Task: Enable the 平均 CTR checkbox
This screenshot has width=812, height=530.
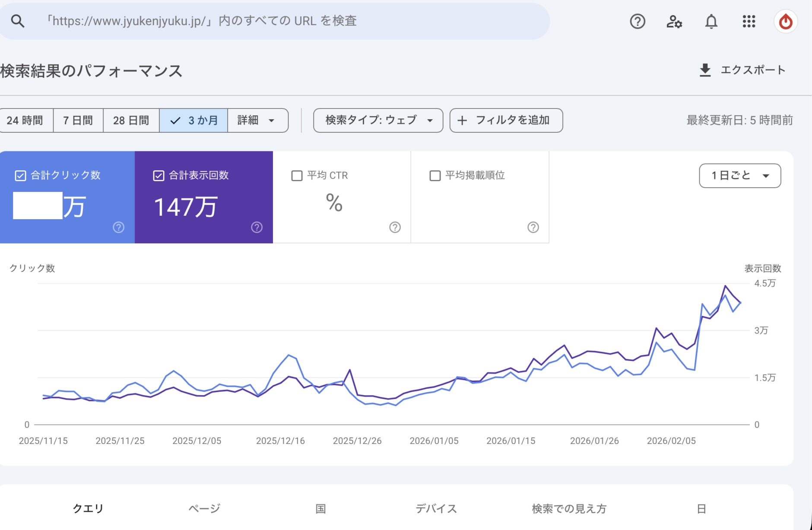Action: coord(297,176)
